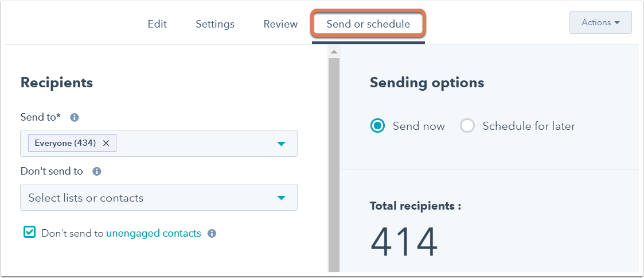Screen dimensions: 644x278
Task: Click info icon after unengaged contacts
Action: (212, 234)
